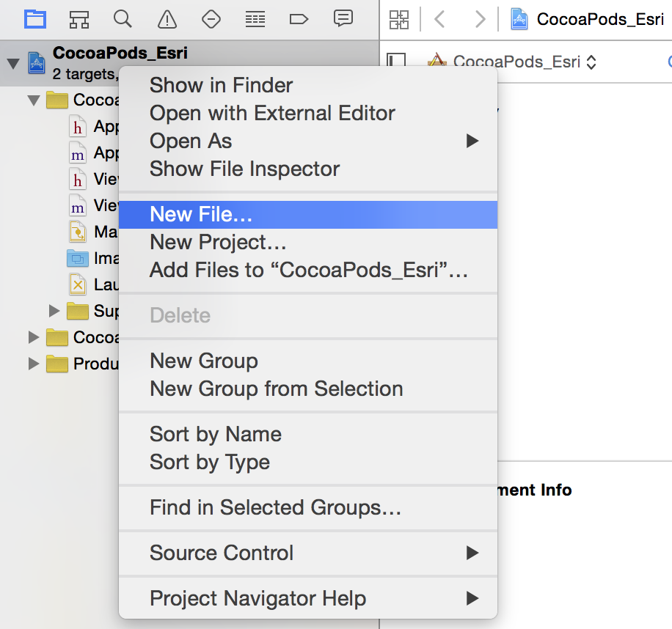Choose Find in Selected Groups…

(x=308, y=507)
